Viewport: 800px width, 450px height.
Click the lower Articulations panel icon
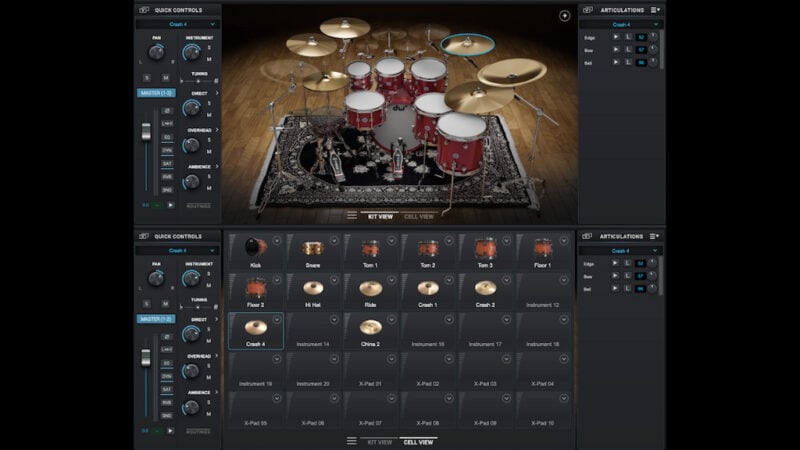coord(587,236)
